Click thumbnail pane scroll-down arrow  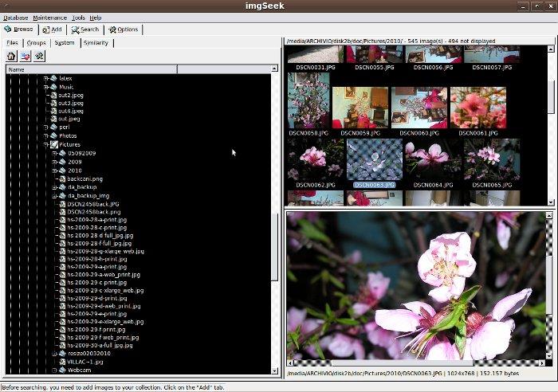(x=551, y=202)
